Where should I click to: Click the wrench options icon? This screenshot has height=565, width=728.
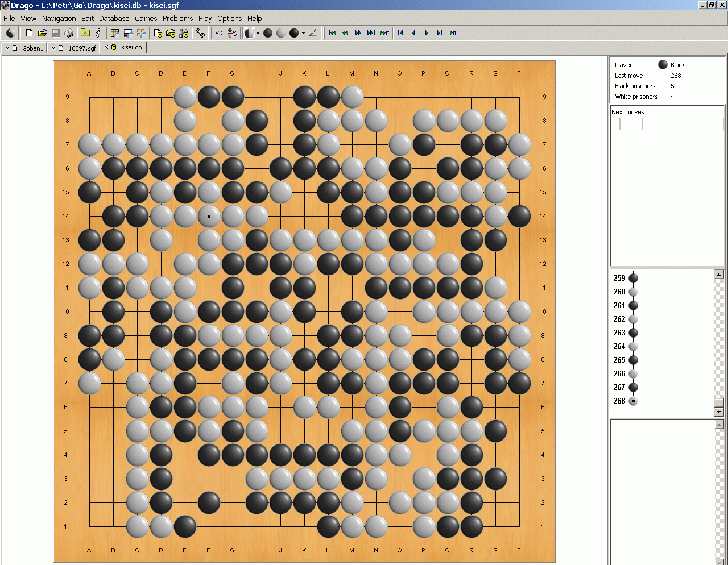click(200, 33)
